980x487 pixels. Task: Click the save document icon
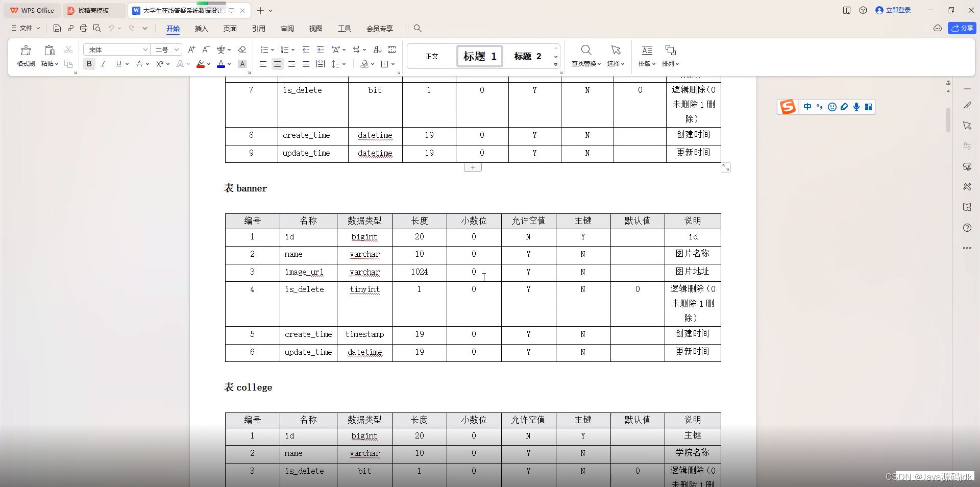57,28
